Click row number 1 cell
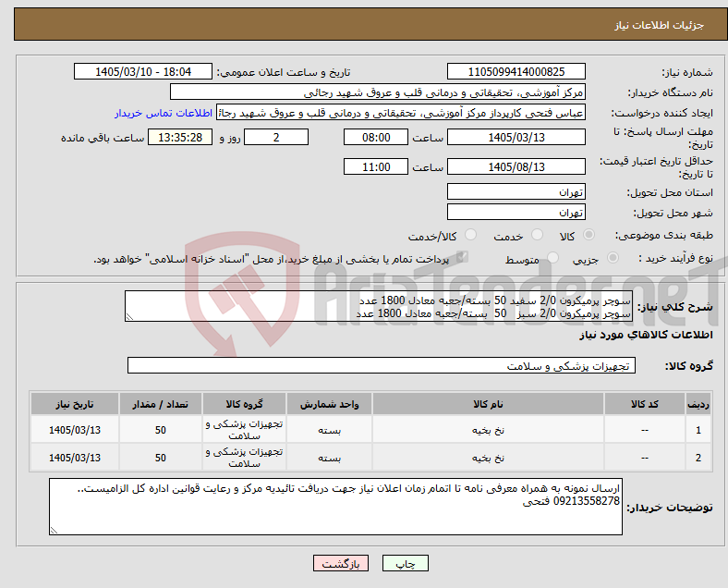 (x=698, y=430)
